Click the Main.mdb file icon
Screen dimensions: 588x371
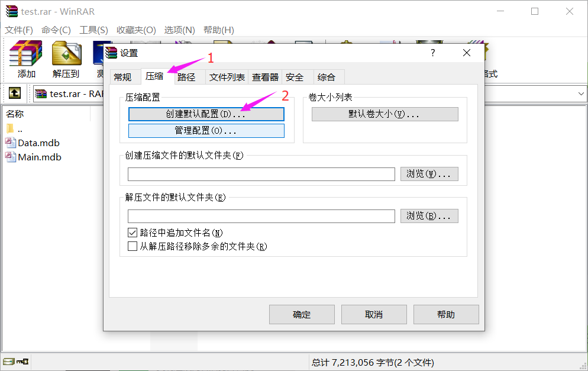[x=10, y=157]
